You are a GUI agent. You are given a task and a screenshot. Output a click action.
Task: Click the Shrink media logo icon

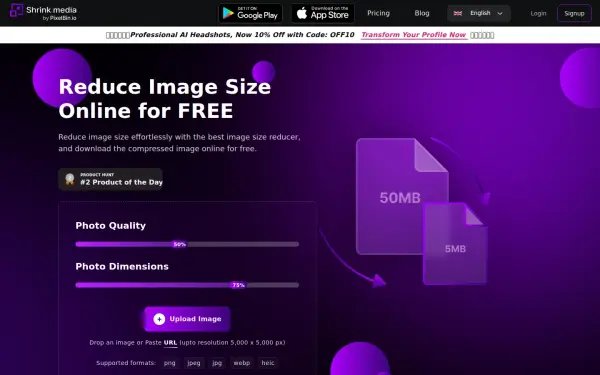(16, 10)
